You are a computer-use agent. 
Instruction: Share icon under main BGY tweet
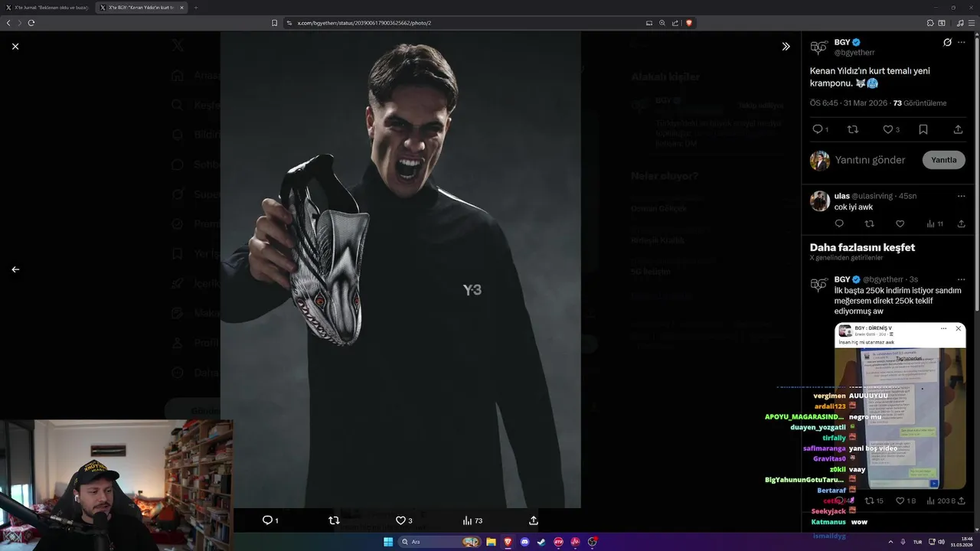pos(958,129)
